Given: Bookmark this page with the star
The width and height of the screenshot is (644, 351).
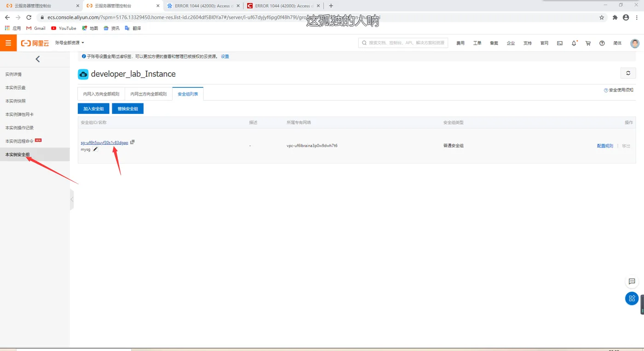Looking at the screenshot, I should tap(602, 17).
